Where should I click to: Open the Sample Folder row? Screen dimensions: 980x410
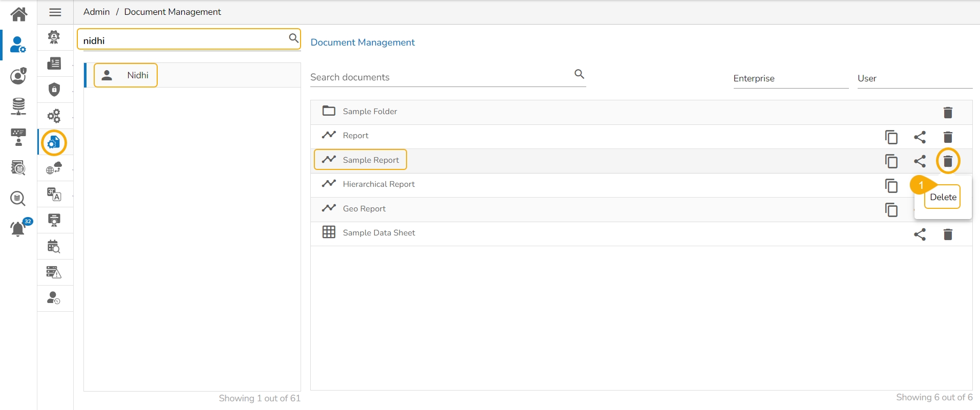370,112
